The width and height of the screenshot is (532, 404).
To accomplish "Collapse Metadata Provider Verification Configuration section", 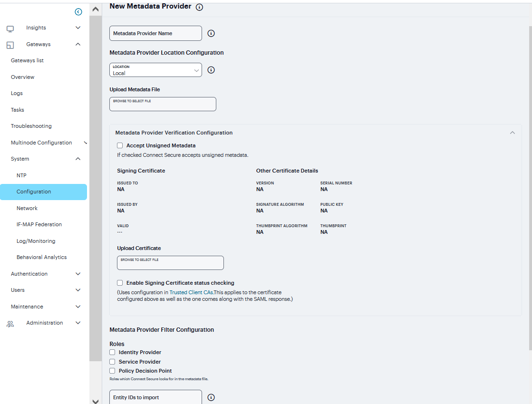I will click(x=513, y=133).
